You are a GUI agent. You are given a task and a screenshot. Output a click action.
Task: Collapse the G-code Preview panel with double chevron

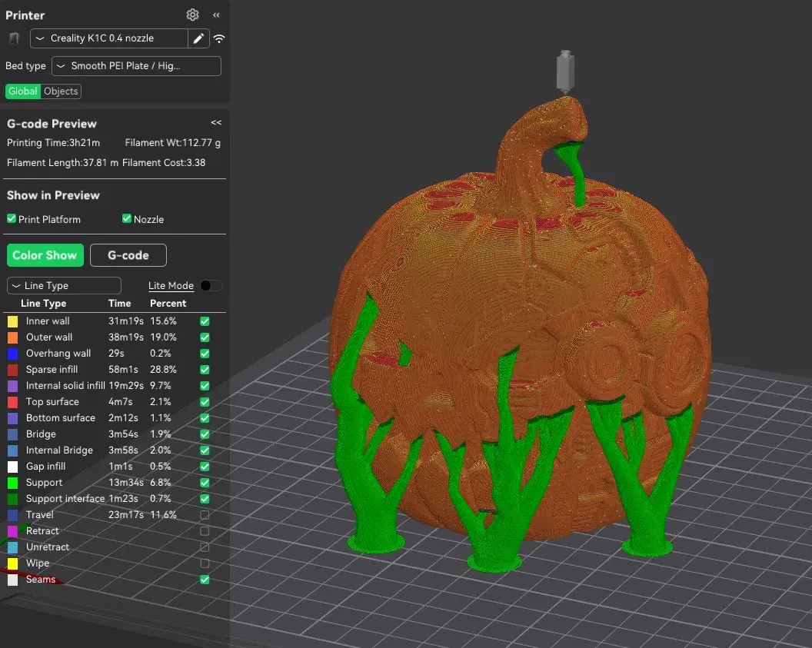[x=216, y=122]
